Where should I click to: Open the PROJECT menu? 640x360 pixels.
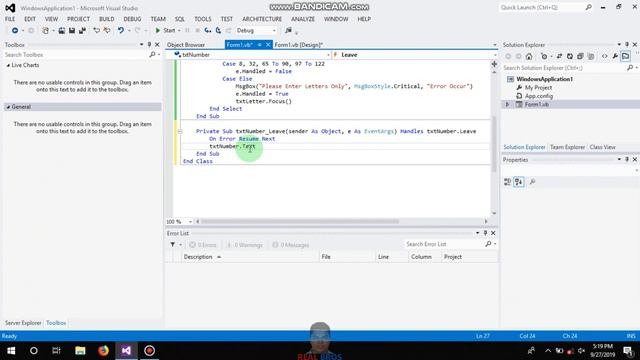tap(78, 19)
